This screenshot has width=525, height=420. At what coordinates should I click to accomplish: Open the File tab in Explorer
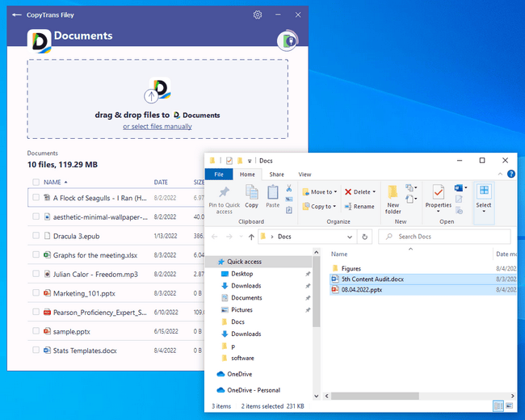(219, 174)
